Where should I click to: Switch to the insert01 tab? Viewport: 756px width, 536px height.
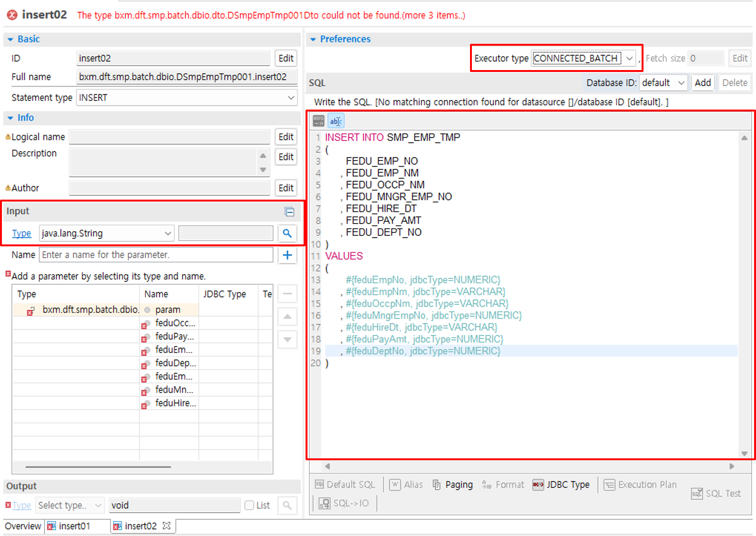73,526
